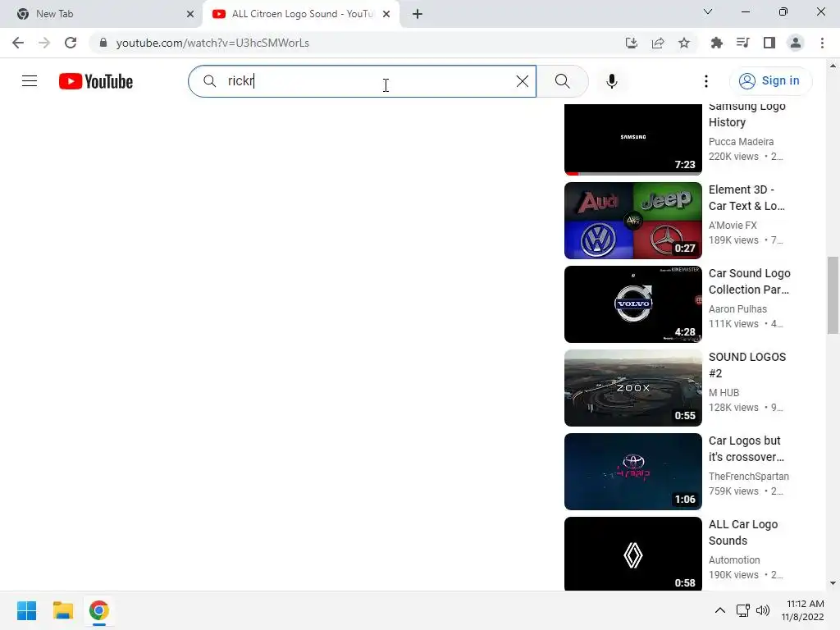Open Car Sound Logo Collection title
The image size is (840, 630).
[750, 281]
